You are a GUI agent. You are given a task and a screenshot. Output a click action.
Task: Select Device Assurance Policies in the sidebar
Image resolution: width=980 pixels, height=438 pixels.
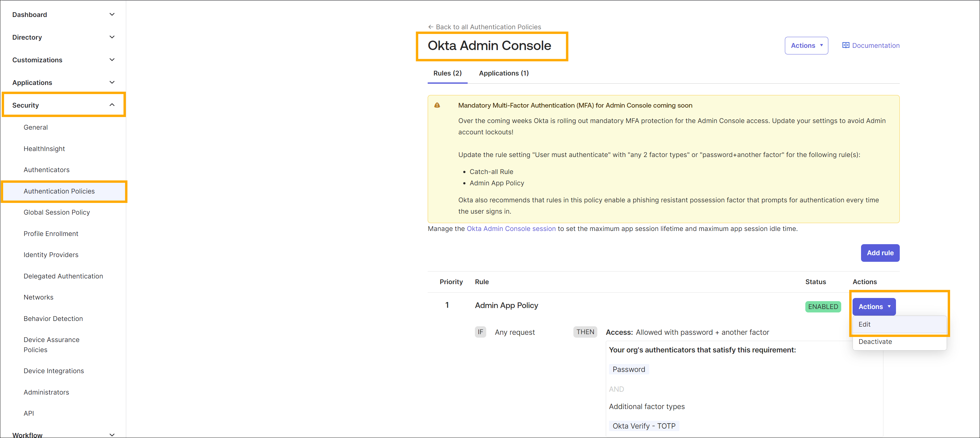pyautogui.click(x=51, y=345)
